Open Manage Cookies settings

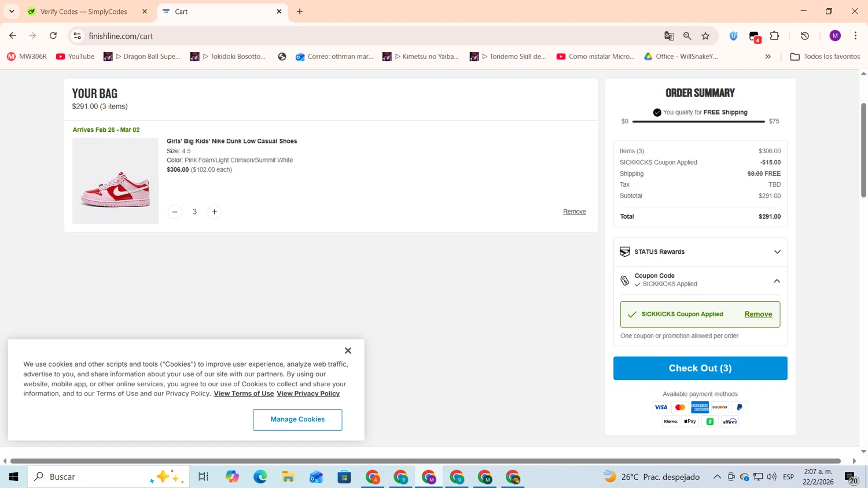(297, 420)
